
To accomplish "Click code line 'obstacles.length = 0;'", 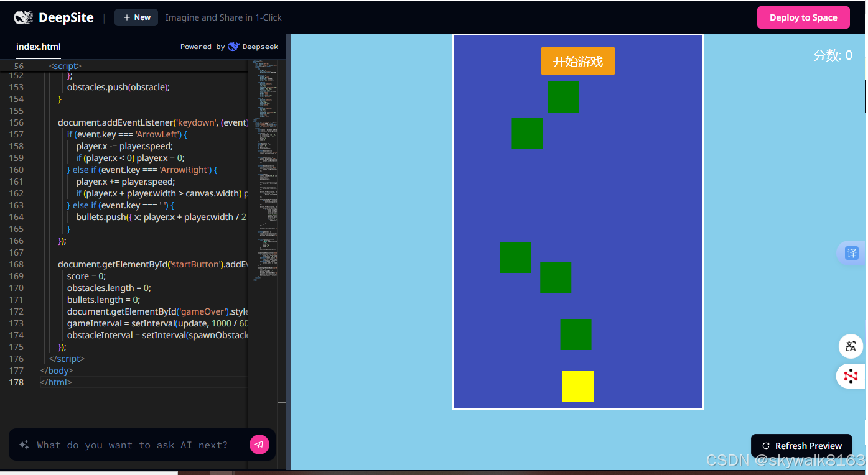I will tap(109, 288).
